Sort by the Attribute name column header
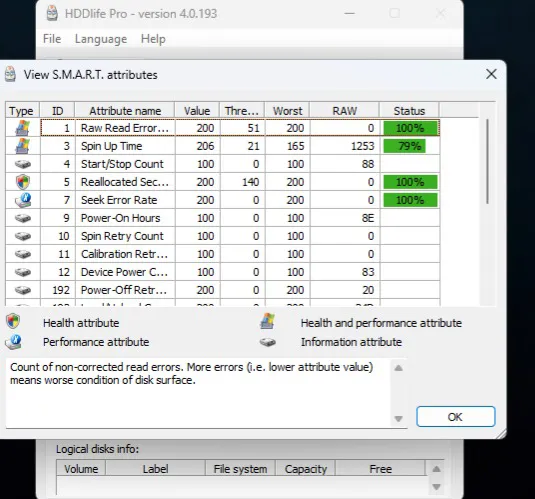 pyautogui.click(x=125, y=111)
